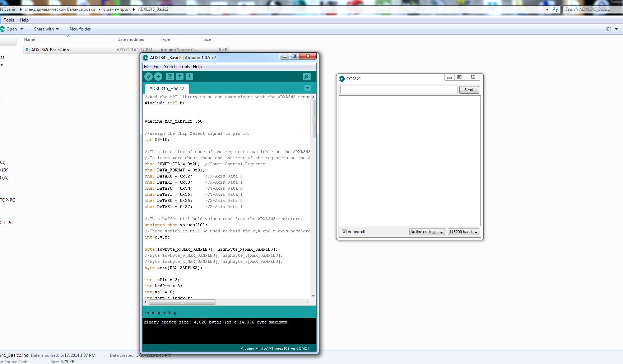Click ADXL345_Basic2.ino file icon in Explorer
The height and width of the screenshot is (364, 623).
27,50
